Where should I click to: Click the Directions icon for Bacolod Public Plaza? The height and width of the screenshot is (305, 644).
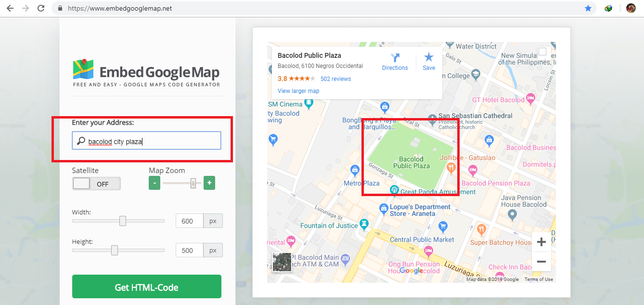point(395,61)
